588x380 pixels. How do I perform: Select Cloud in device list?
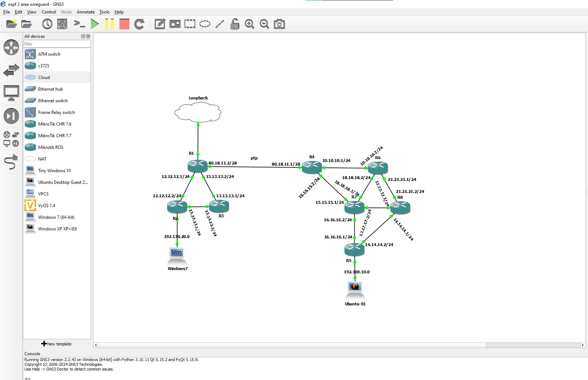(57, 78)
